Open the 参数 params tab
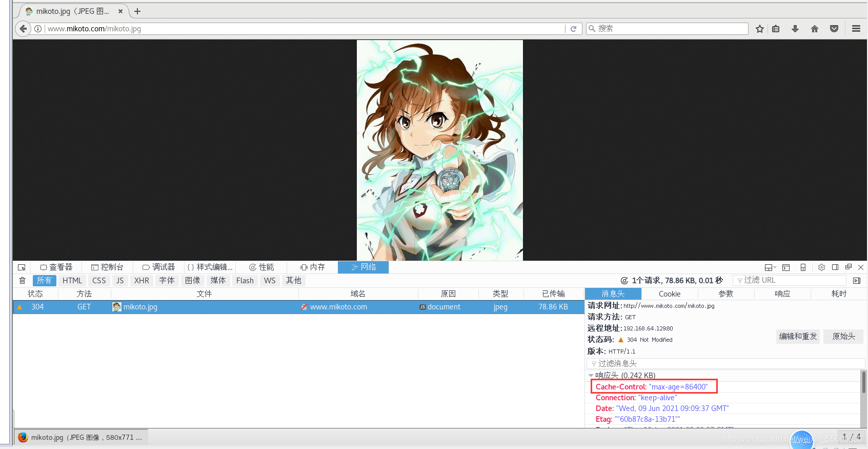Image resolution: width=868 pixels, height=449 pixels. tap(726, 294)
